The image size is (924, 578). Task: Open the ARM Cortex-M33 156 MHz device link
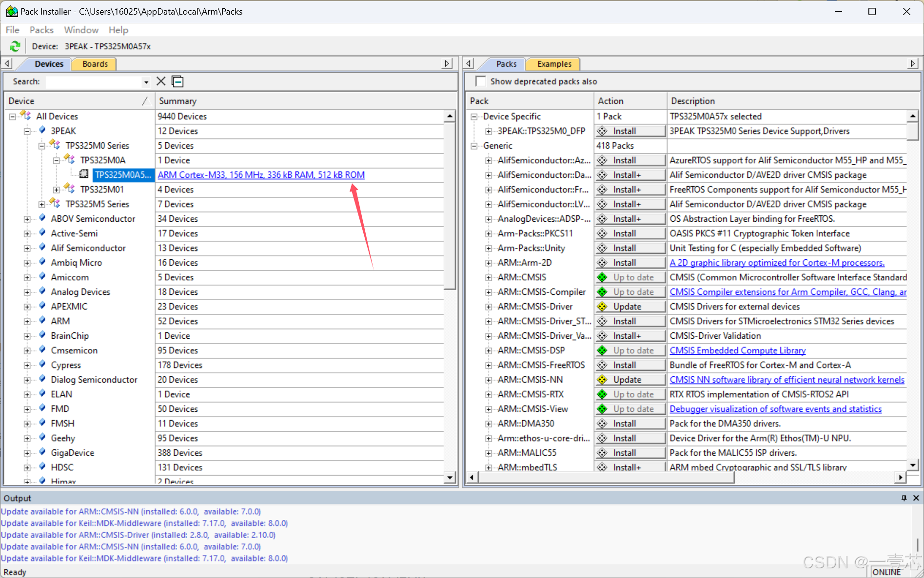[261, 174]
